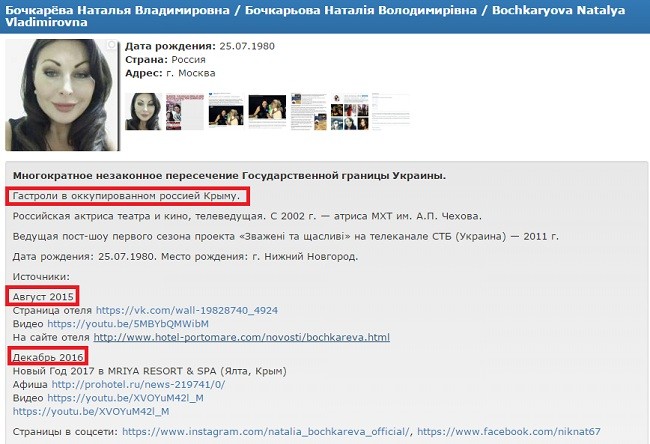Open the hotel-portomare.com bochkareva.html link
Image resolution: width=650 pixels, height=444 pixels.
click(x=242, y=337)
